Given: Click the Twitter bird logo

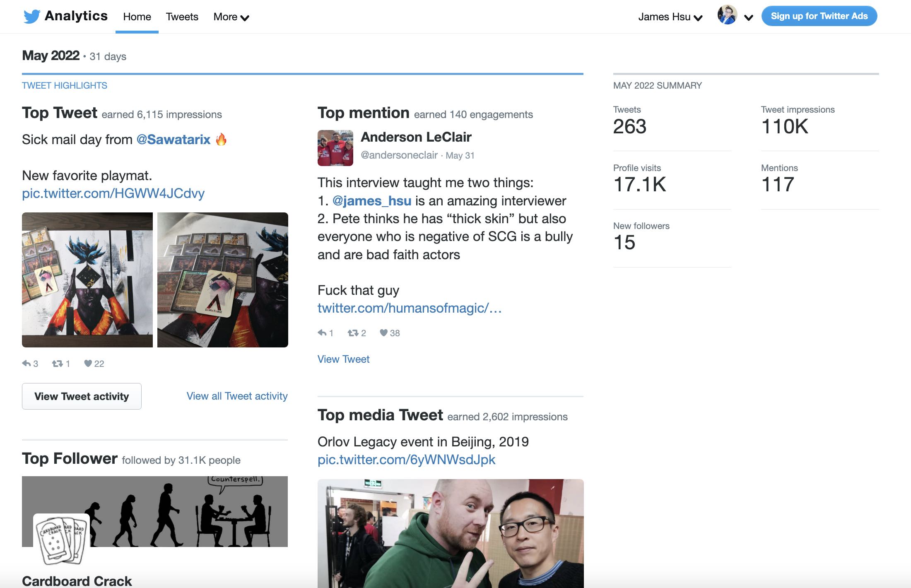Looking at the screenshot, I should [31, 17].
